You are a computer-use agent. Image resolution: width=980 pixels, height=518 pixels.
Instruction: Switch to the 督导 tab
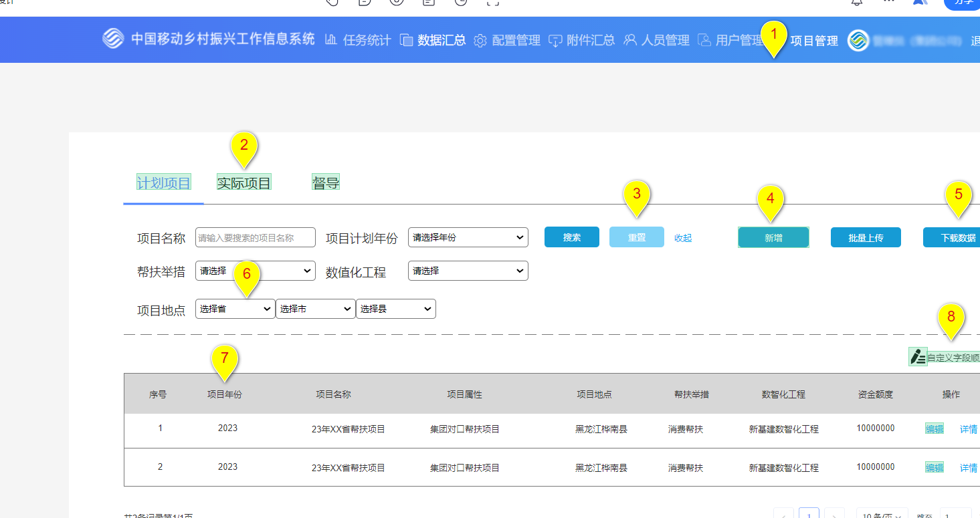[x=326, y=182]
